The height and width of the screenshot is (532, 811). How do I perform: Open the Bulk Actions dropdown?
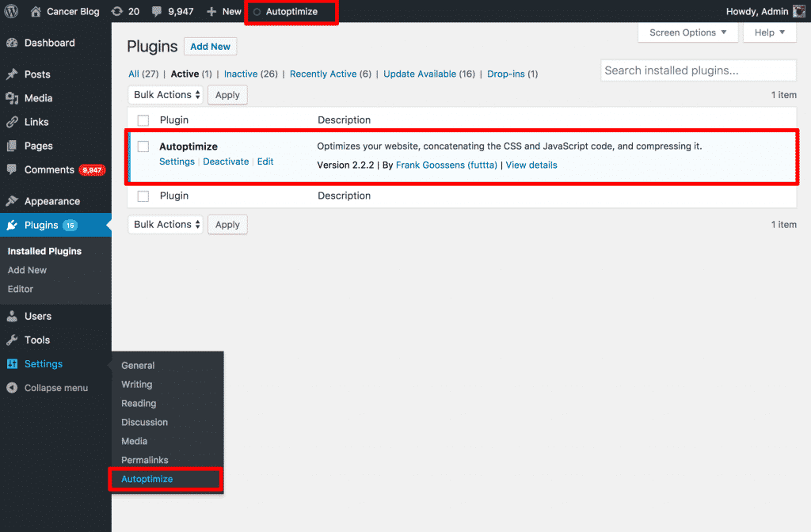[x=165, y=94]
